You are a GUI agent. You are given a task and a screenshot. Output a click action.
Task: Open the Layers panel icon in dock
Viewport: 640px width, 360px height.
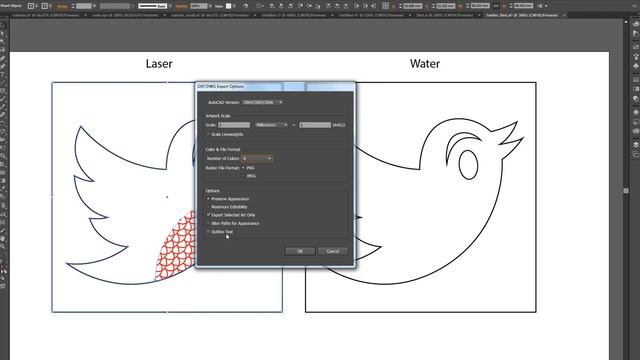coord(636,145)
